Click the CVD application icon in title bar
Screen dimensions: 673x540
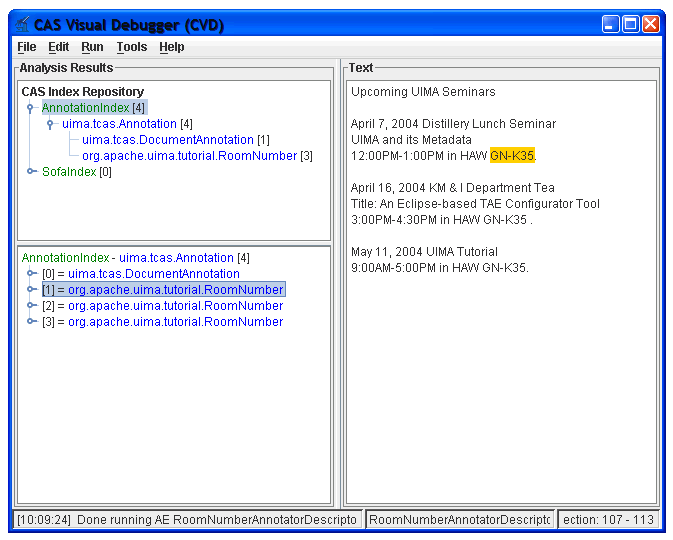22,24
